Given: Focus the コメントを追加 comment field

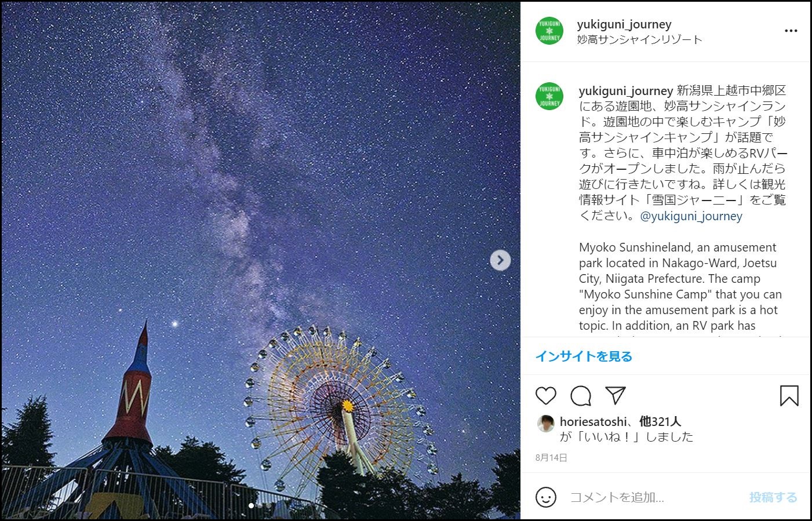Looking at the screenshot, I should coord(655,497).
